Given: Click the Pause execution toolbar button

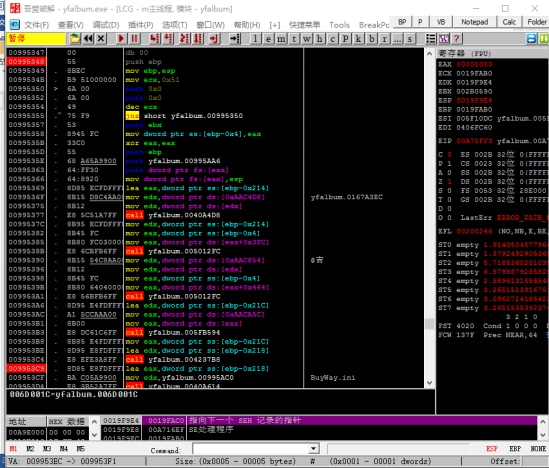Looking at the screenshot, I should (x=134, y=39).
